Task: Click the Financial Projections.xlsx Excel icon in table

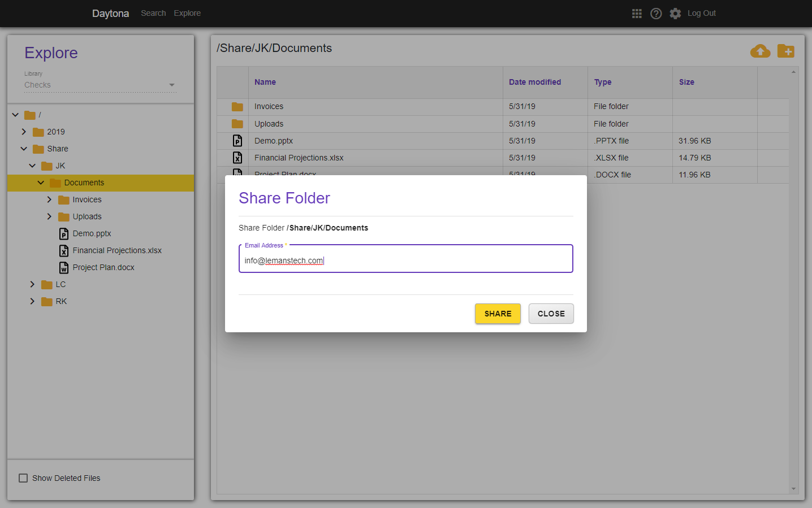Action: pyautogui.click(x=237, y=158)
